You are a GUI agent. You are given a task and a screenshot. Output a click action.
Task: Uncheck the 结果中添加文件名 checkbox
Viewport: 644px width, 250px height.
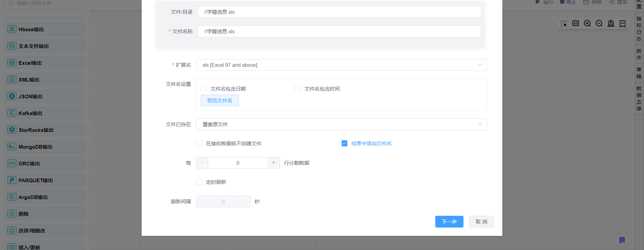point(344,143)
